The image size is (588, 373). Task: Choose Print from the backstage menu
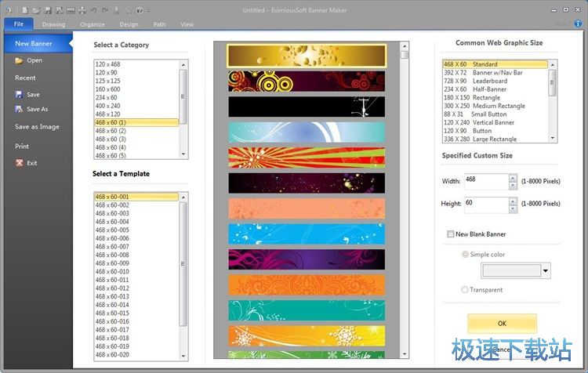(22, 147)
